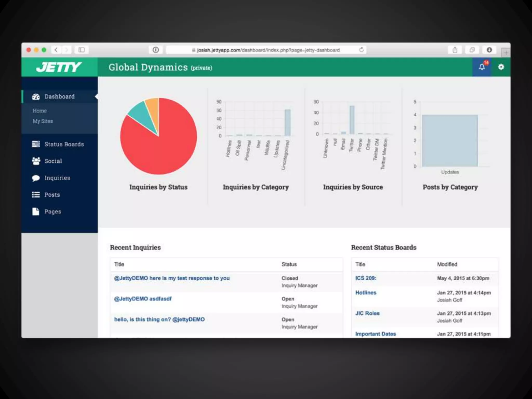Toggle the Safari sidebar button
Screen dimensions: 532x399
pos(81,50)
